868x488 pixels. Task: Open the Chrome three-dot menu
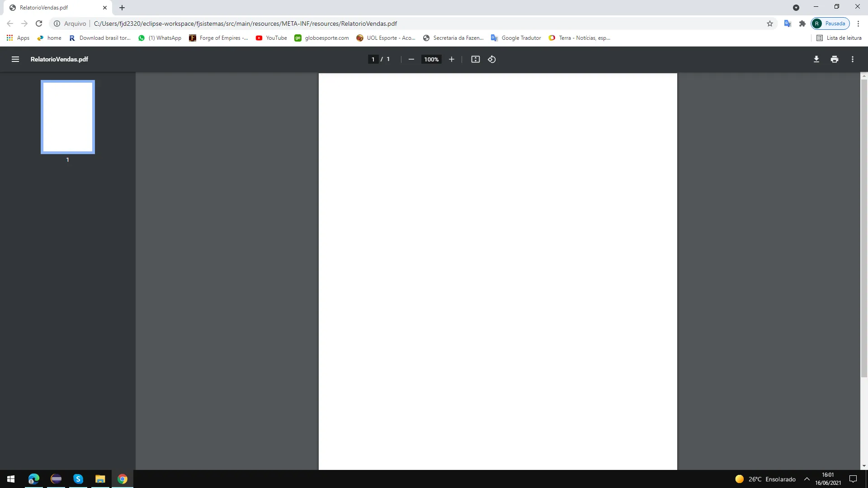[x=858, y=23]
